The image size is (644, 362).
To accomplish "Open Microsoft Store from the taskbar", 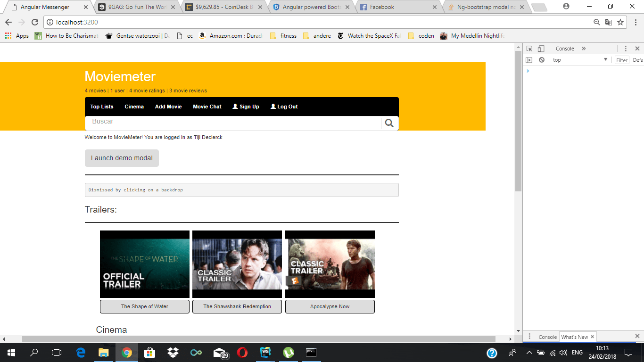I will click(x=150, y=353).
